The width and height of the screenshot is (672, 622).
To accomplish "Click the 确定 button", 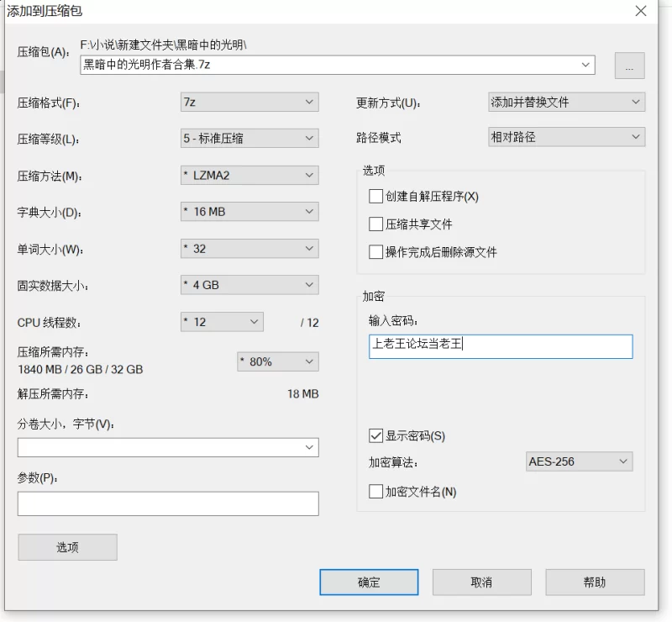I will point(369,582).
